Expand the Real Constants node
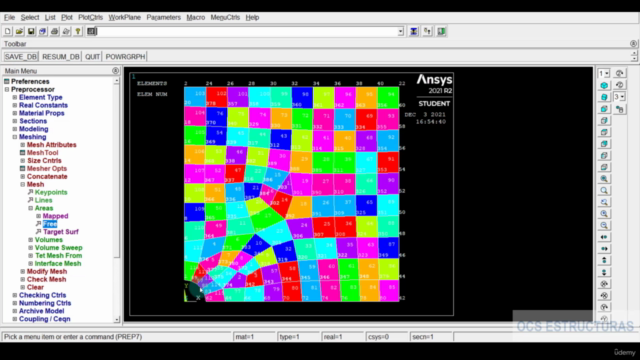The image size is (640, 360). pos(15,105)
